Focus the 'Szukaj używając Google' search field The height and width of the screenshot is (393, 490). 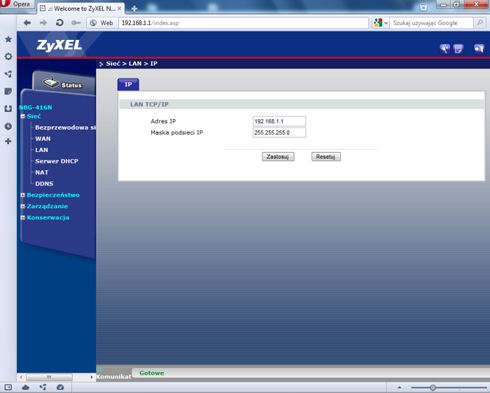click(x=432, y=23)
